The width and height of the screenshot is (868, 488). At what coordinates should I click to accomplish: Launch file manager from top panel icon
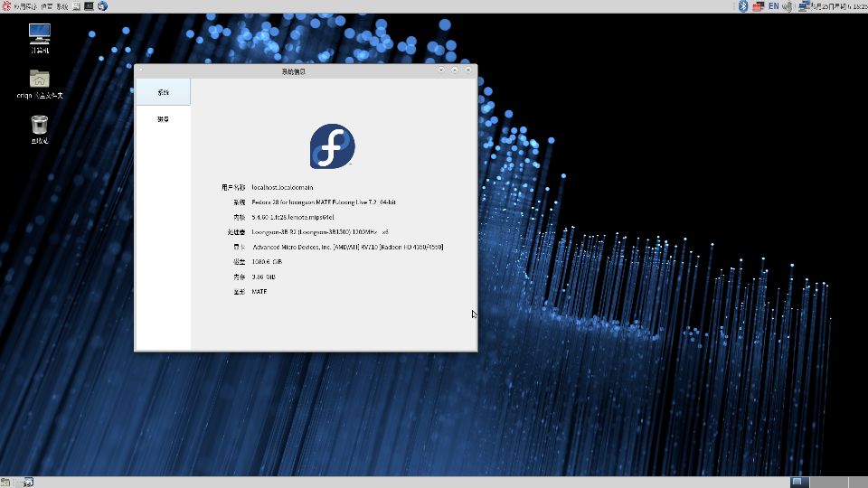pos(76,6)
